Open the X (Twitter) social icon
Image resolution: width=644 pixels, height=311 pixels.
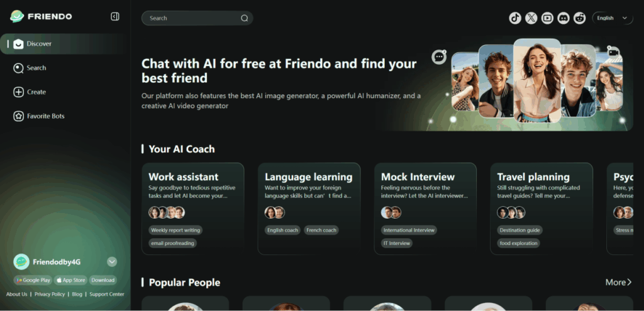tap(531, 18)
